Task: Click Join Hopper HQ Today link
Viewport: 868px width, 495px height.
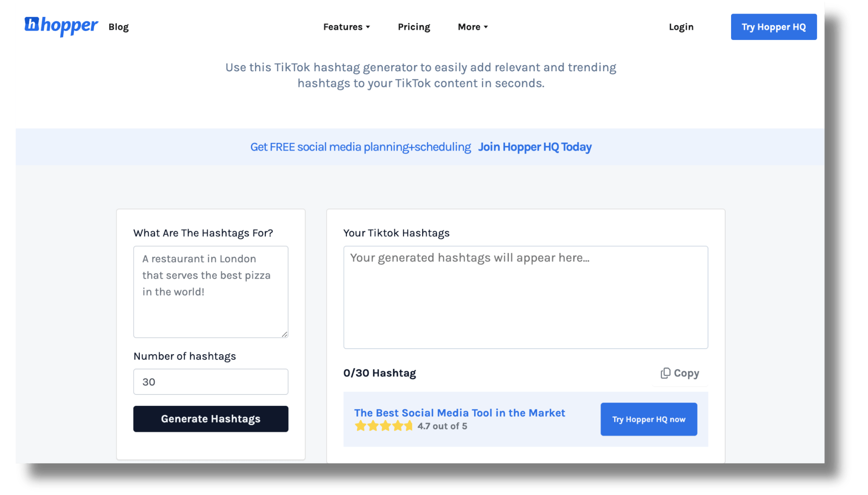Action: [x=534, y=147]
